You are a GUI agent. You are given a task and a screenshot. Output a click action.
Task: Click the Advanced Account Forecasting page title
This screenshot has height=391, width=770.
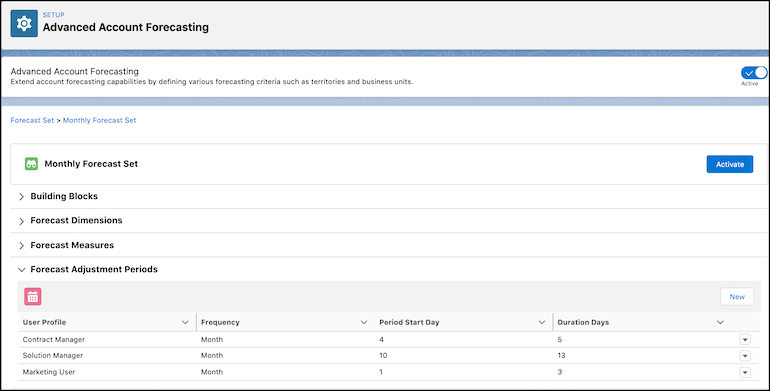126,28
